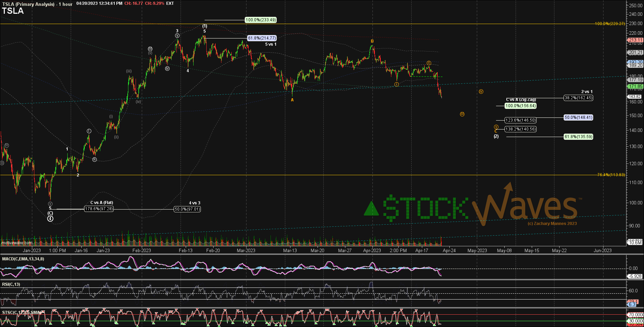Click the red RSI value tag '23.1'
Viewport: 644px width, 327px height.
633,301
